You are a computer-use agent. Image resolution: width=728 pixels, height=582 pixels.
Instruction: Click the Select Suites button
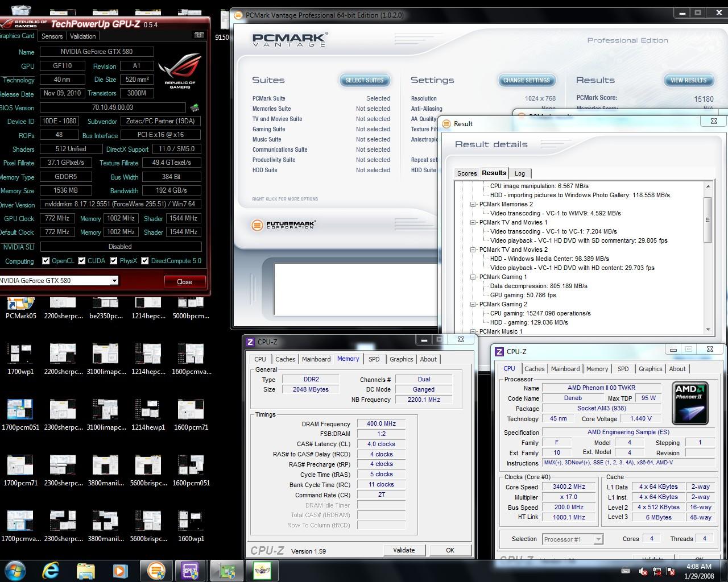point(365,80)
